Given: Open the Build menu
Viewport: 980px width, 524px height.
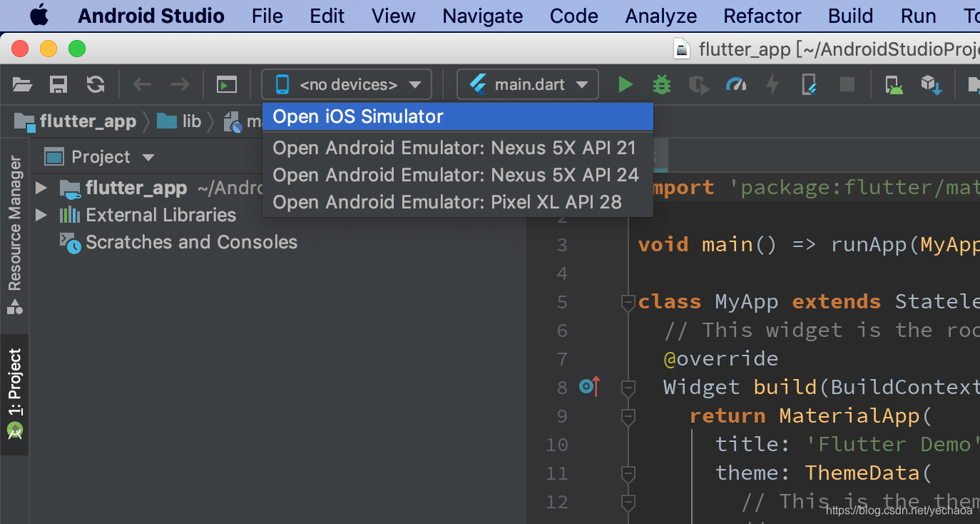Looking at the screenshot, I should tap(850, 16).
